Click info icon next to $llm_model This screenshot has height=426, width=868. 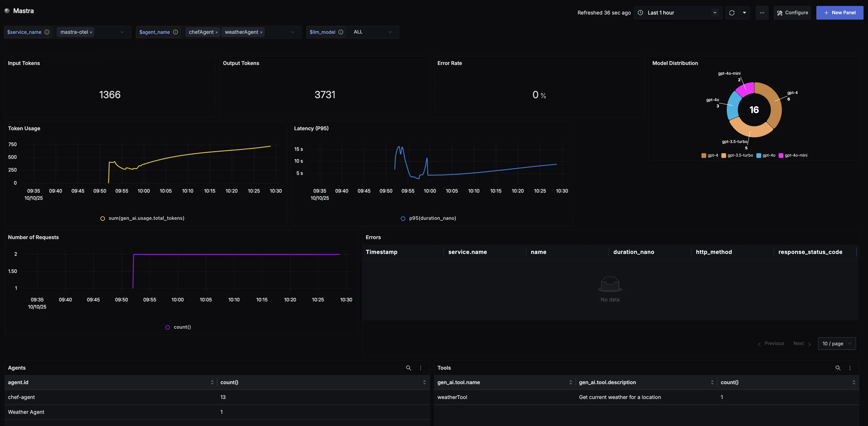[341, 32]
